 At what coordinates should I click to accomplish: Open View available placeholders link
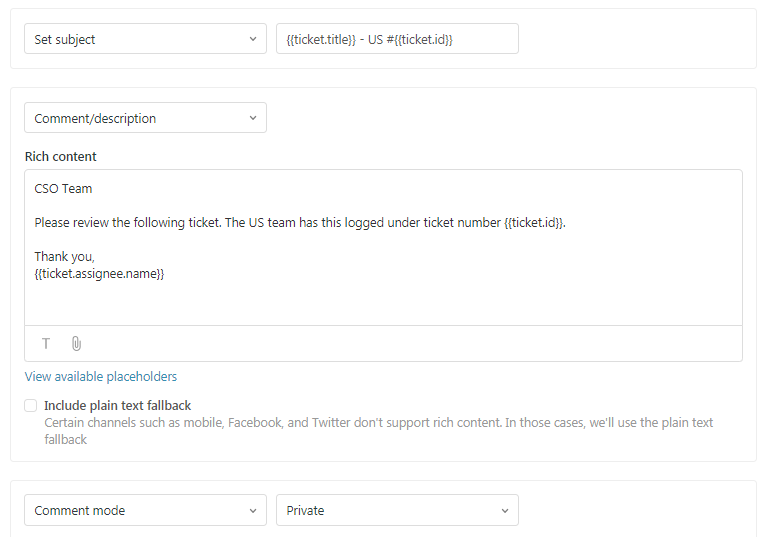[x=101, y=377]
